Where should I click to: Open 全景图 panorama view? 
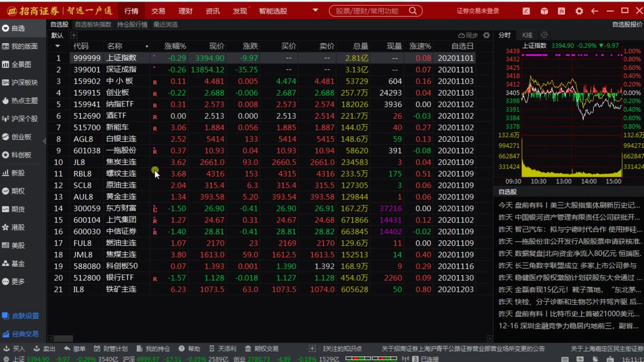pos(17,64)
